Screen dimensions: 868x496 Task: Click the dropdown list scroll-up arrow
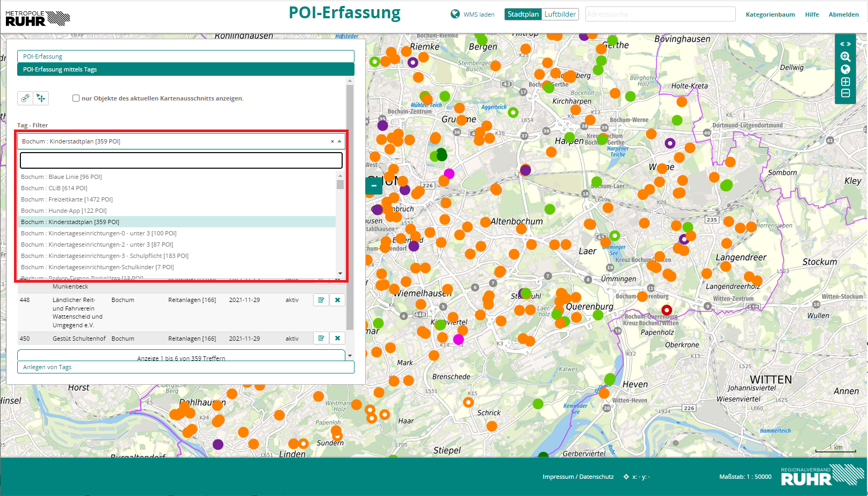tap(340, 176)
